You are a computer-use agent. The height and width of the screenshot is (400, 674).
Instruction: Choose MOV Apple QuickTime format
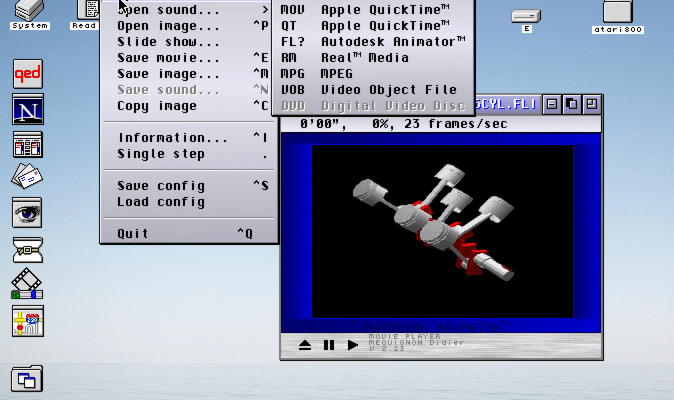pyautogui.click(x=372, y=9)
